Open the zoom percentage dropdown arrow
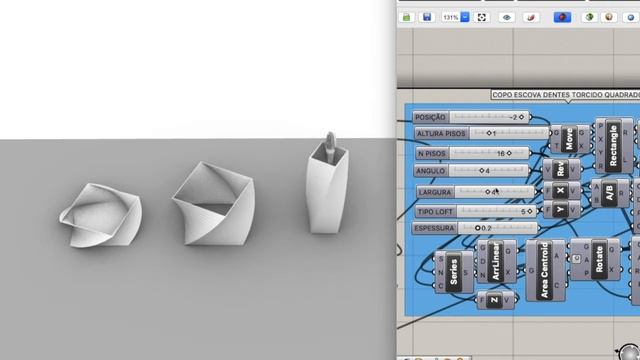The width and height of the screenshot is (640, 360). (x=465, y=17)
